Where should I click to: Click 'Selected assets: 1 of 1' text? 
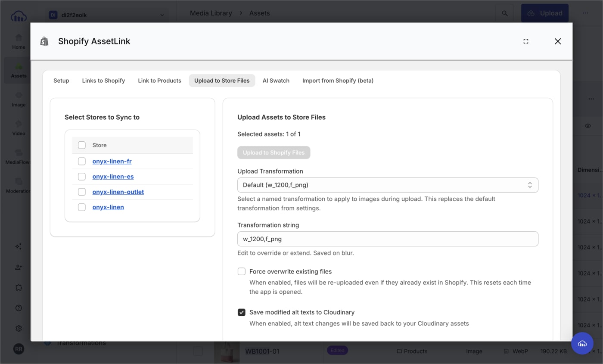269,134
